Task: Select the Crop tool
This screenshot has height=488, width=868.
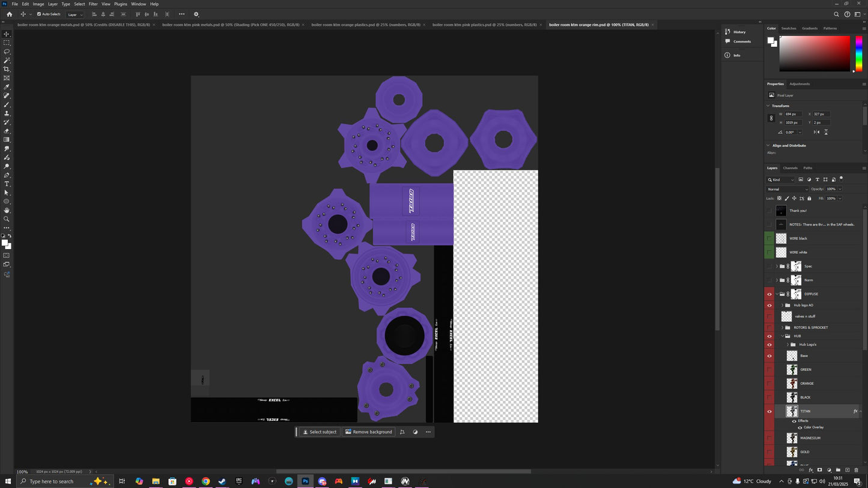Action: click(x=7, y=69)
